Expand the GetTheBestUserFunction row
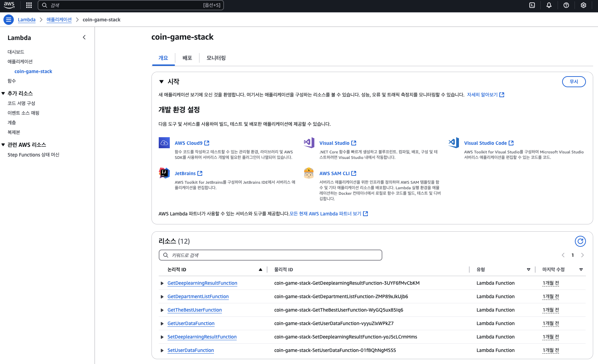The width and height of the screenshot is (598, 364). (162, 310)
